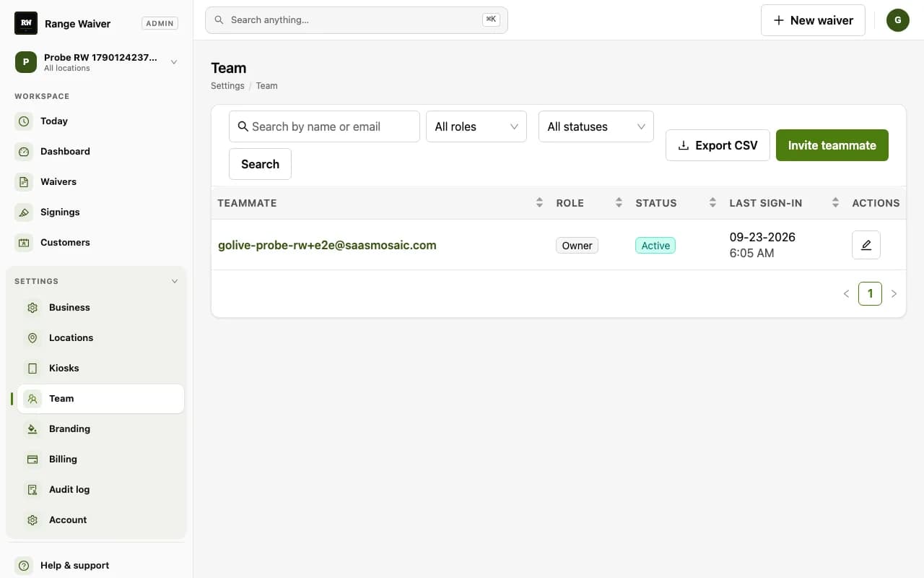Click the Owner role badge

(x=577, y=246)
